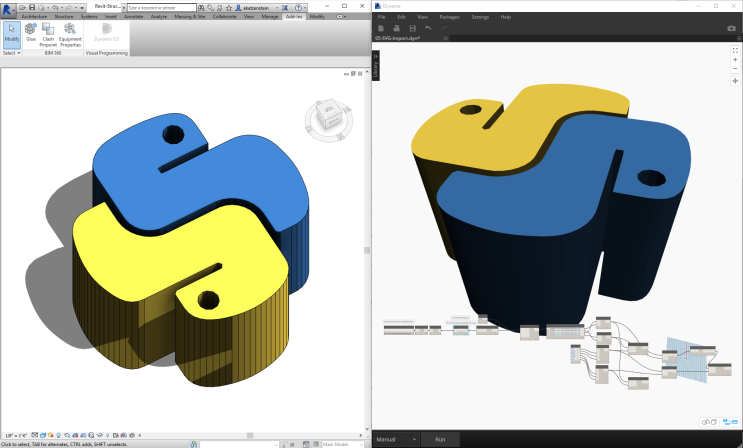Switch to graph view navigation in Dynamo

tap(728, 422)
